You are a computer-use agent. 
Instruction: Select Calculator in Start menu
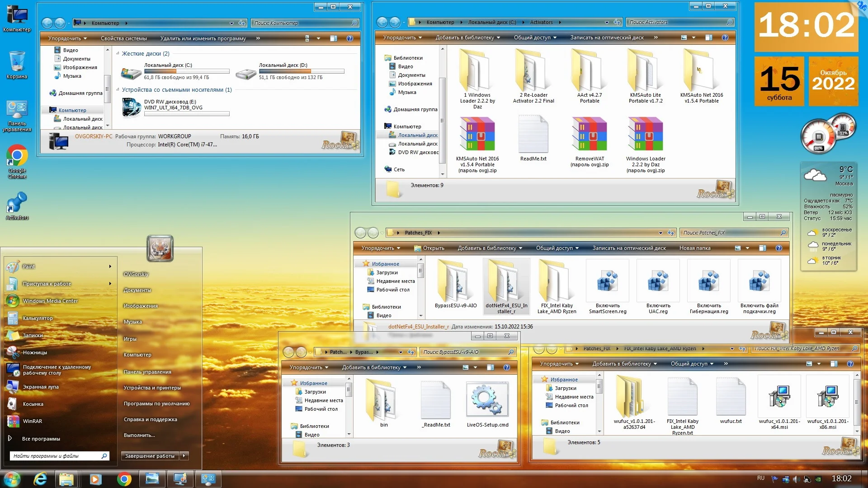tap(38, 318)
